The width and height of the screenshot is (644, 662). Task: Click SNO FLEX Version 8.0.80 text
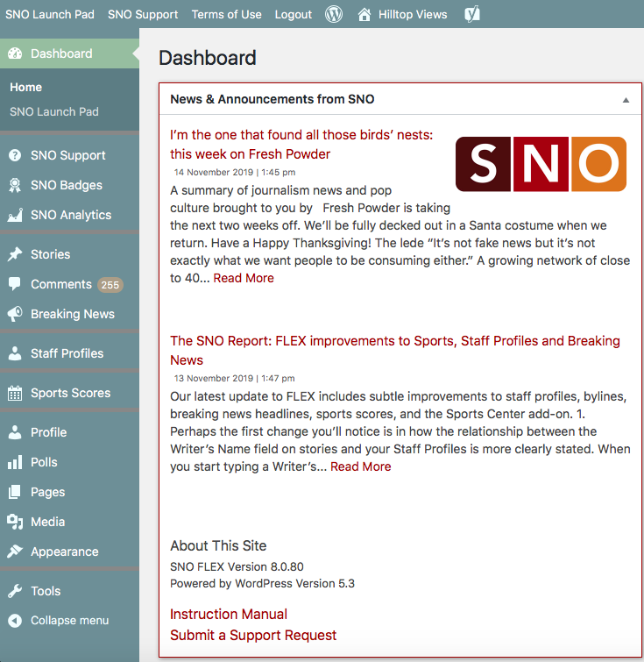[x=237, y=566]
